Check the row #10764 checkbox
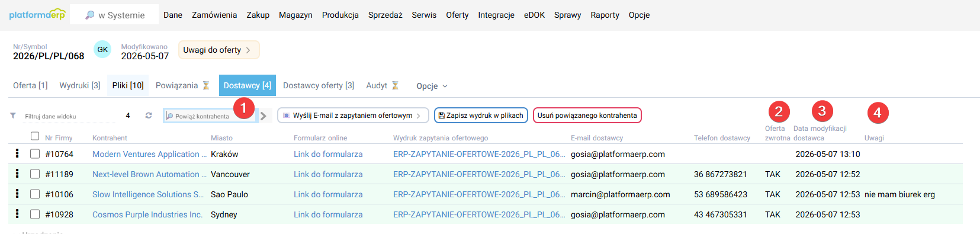 [x=35, y=154]
